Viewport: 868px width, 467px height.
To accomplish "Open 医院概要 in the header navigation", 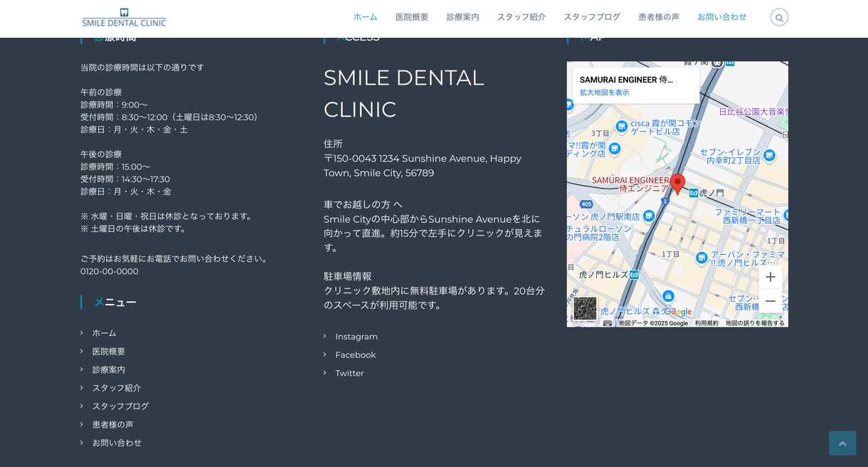I will [x=412, y=17].
